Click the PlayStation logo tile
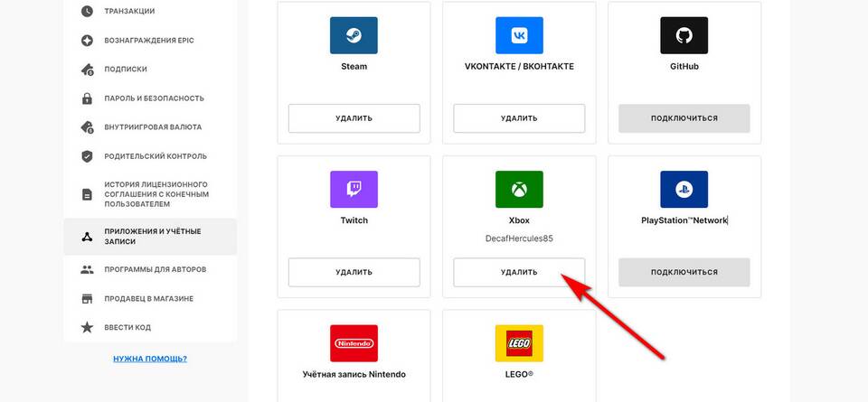The width and height of the screenshot is (868, 402). coord(684,189)
